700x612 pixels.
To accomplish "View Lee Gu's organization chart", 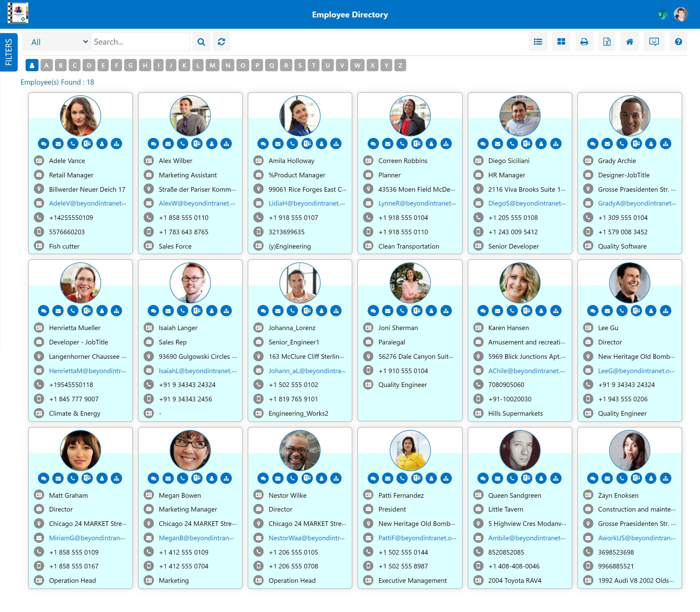I will [x=665, y=310].
